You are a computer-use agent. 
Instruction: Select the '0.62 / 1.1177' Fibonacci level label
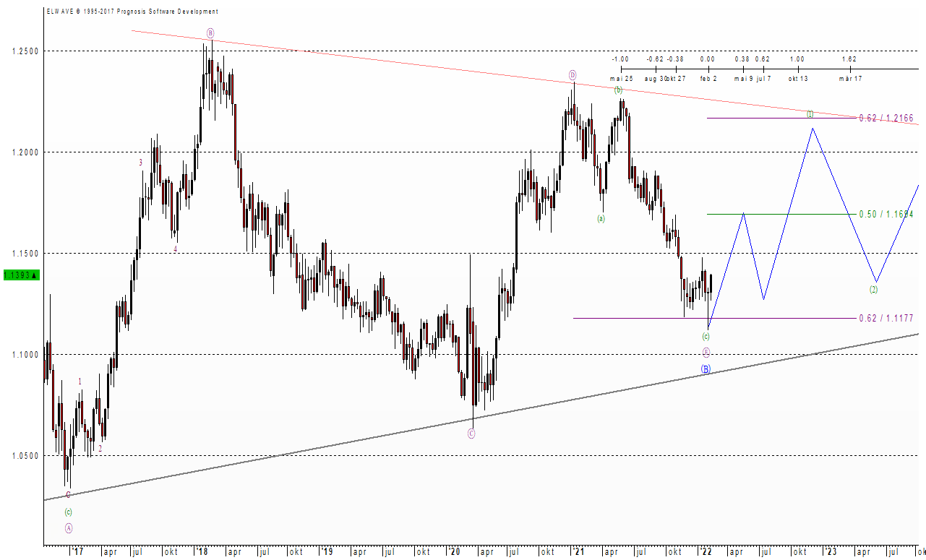886,318
